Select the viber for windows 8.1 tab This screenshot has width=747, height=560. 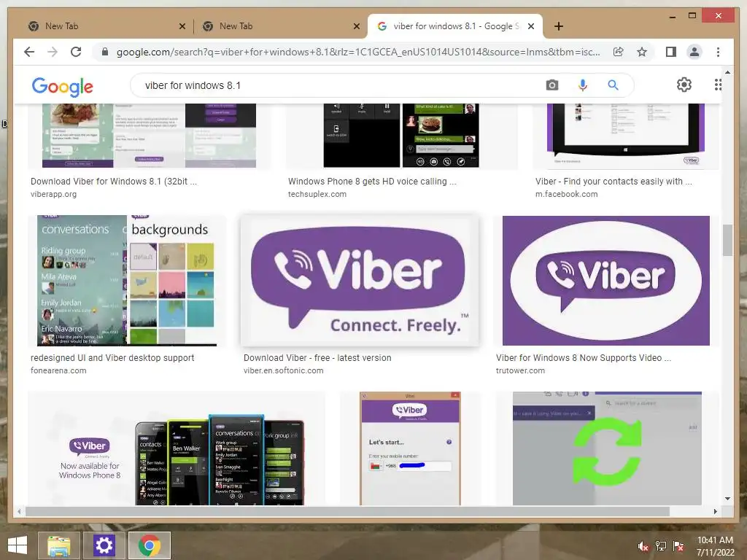click(x=455, y=26)
